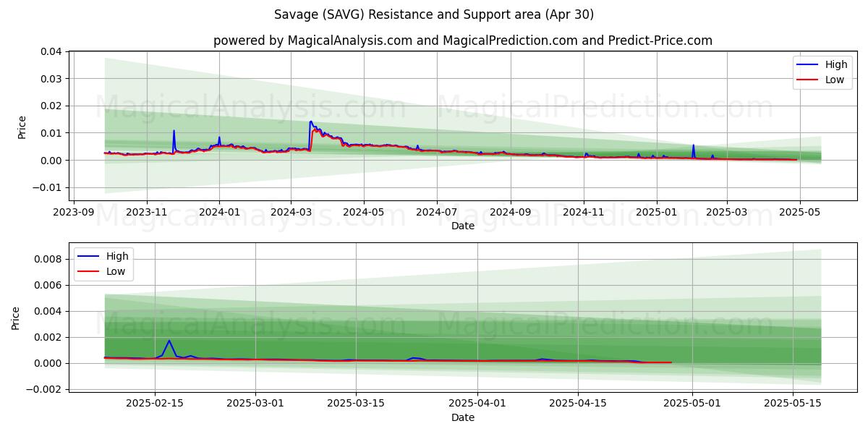Click the '2024-09' x-axis tick label

point(511,213)
